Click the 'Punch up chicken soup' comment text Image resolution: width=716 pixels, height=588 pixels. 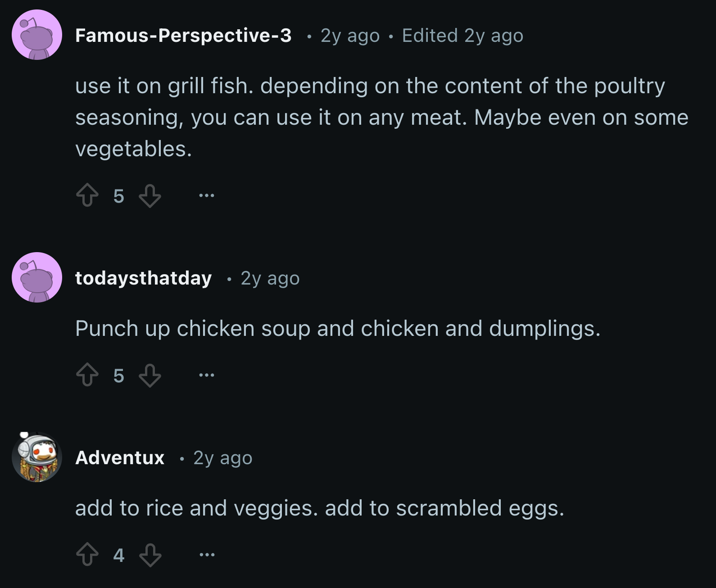[338, 328]
